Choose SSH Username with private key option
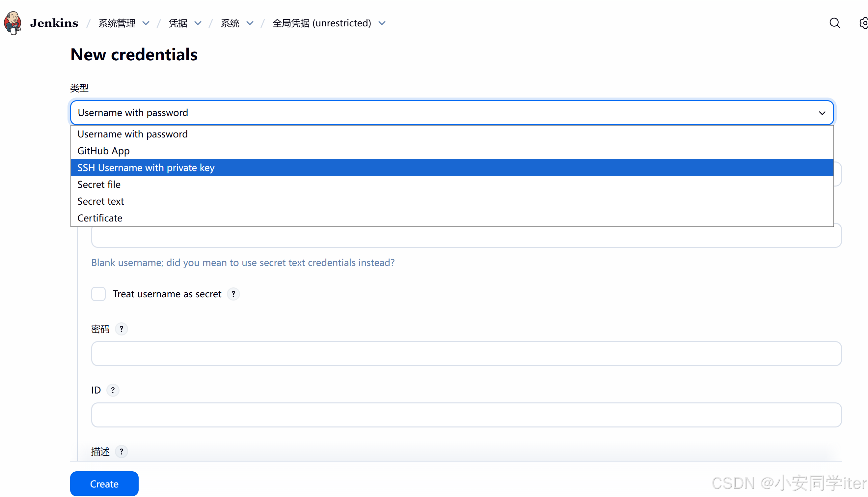 (x=146, y=168)
